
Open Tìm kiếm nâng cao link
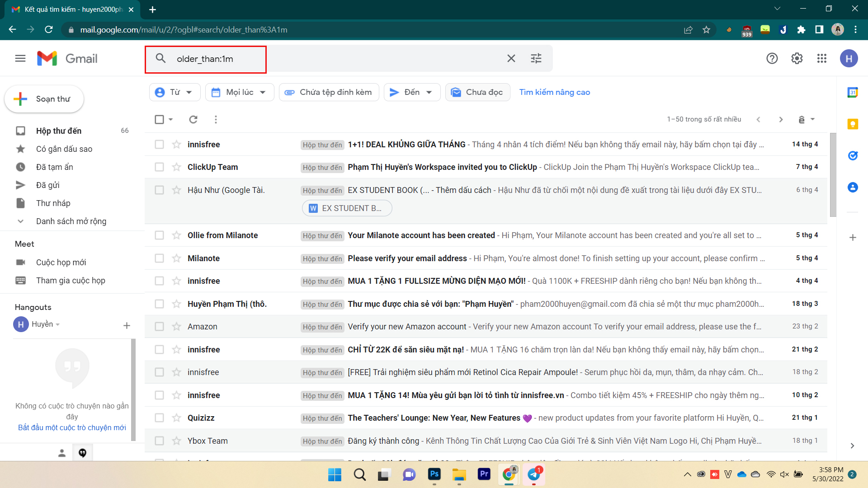[x=554, y=92]
